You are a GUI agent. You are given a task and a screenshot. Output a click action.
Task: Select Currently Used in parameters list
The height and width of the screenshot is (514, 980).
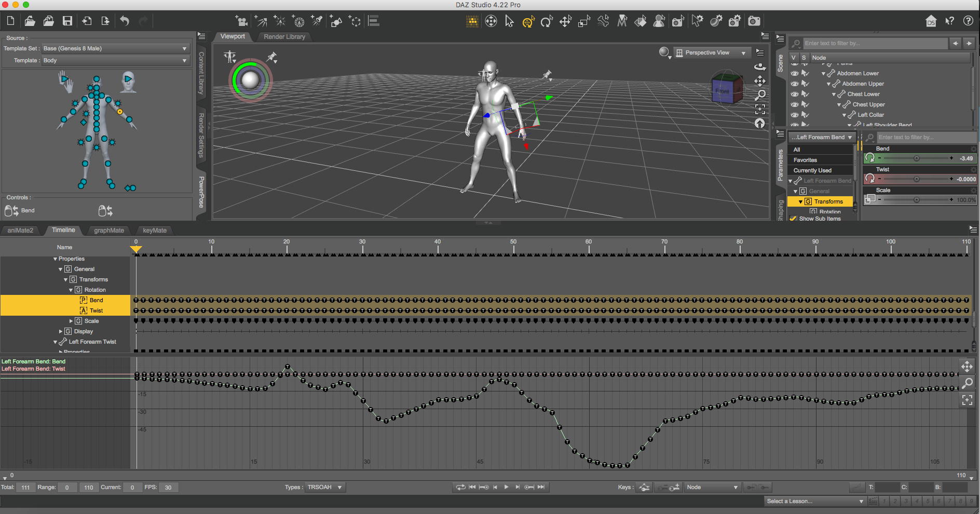pyautogui.click(x=812, y=170)
